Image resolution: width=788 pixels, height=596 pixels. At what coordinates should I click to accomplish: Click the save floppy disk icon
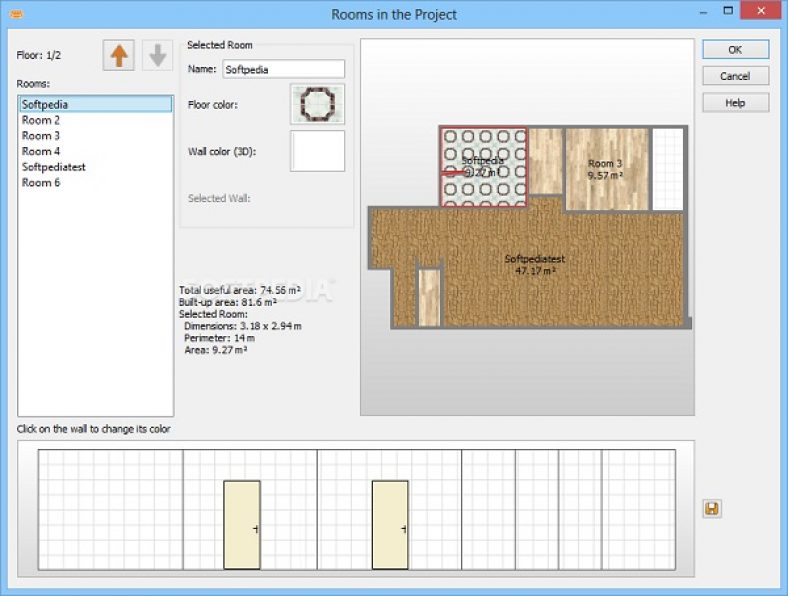[711, 509]
